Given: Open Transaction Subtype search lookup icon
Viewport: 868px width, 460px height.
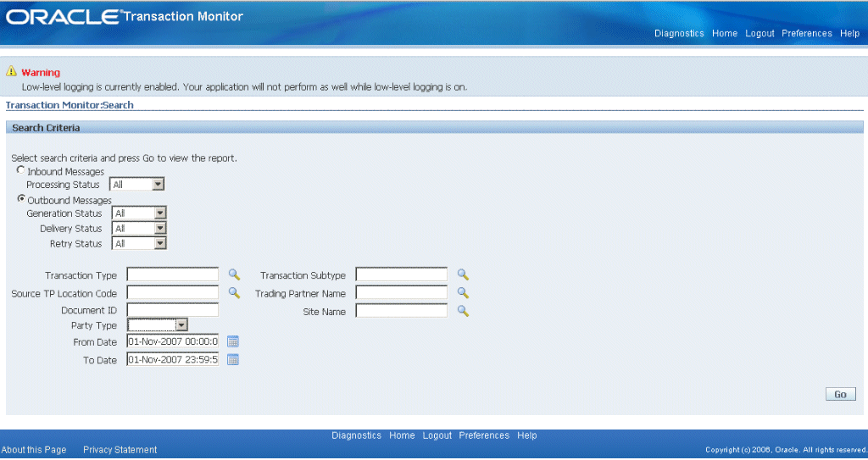Looking at the screenshot, I should (x=463, y=274).
